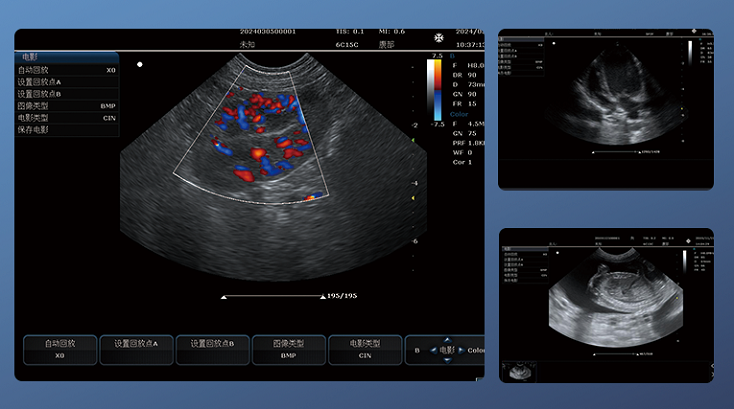The image size is (734, 409).
Task: Click the red-blue color Doppler scale bar
Action: click(438, 90)
